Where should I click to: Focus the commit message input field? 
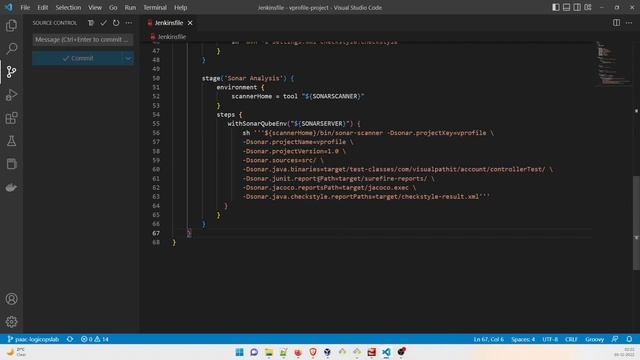pyautogui.click(x=83, y=40)
